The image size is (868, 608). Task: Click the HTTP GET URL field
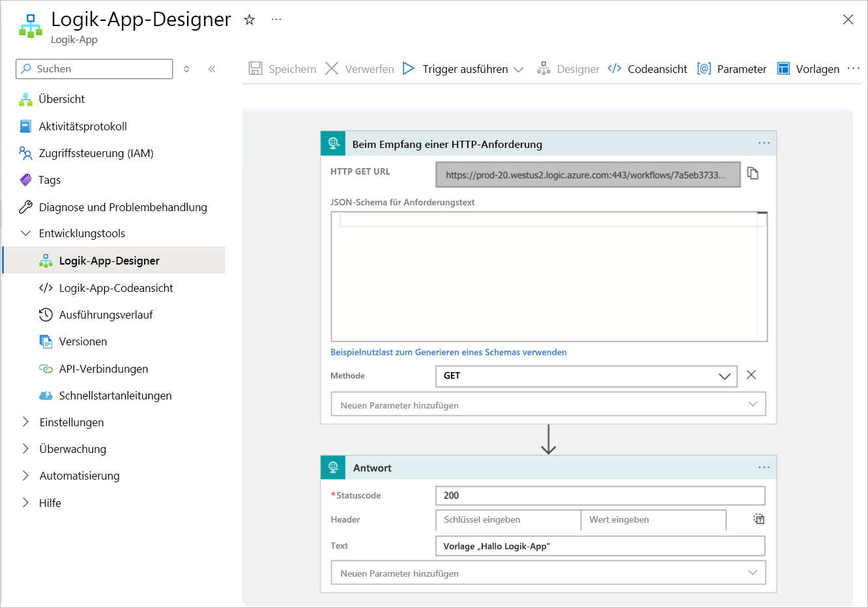click(x=588, y=175)
